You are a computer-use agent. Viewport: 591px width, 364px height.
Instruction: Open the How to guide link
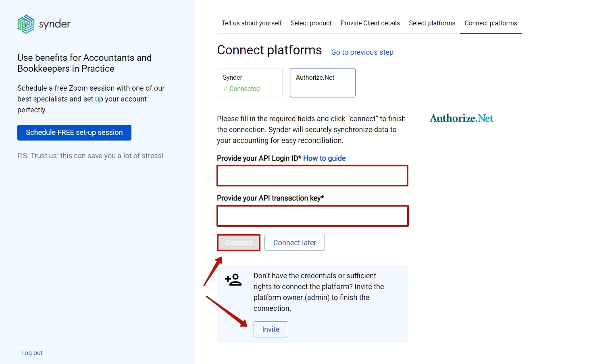pyautogui.click(x=324, y=158)
